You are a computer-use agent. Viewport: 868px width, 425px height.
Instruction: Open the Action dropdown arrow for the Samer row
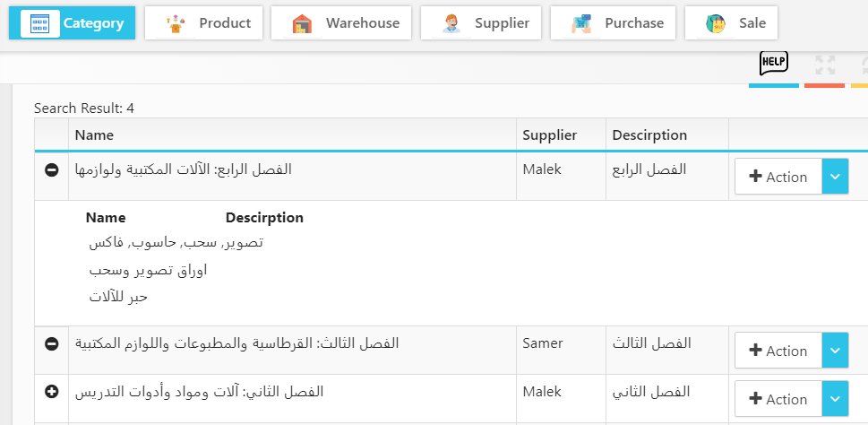click(836, 351)
